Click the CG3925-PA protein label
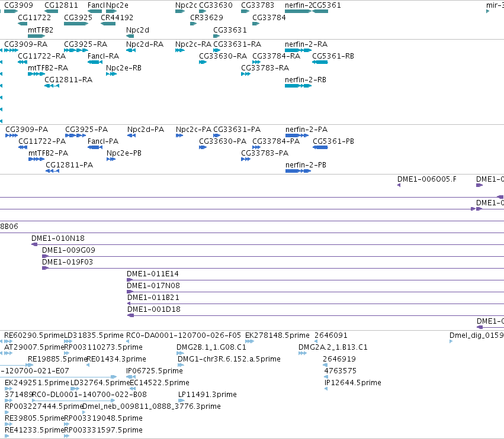This screenshot has width=504, height=439. pos(86,130)
